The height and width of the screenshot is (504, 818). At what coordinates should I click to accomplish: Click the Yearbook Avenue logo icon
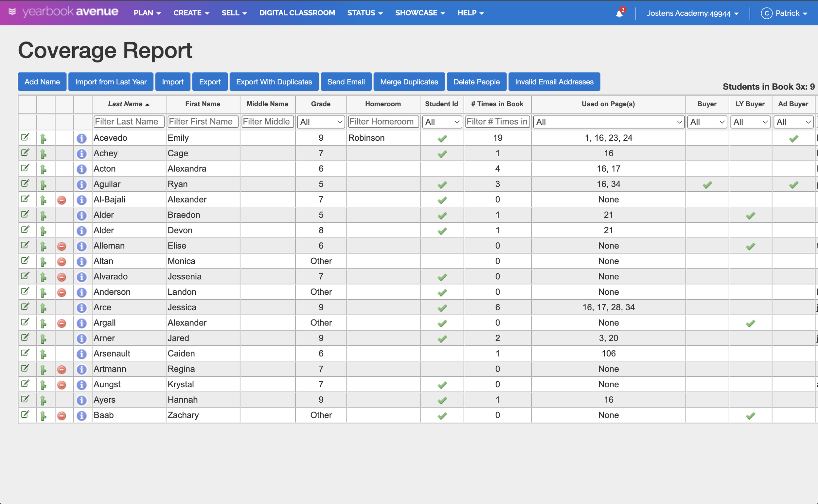click(12, 12)
